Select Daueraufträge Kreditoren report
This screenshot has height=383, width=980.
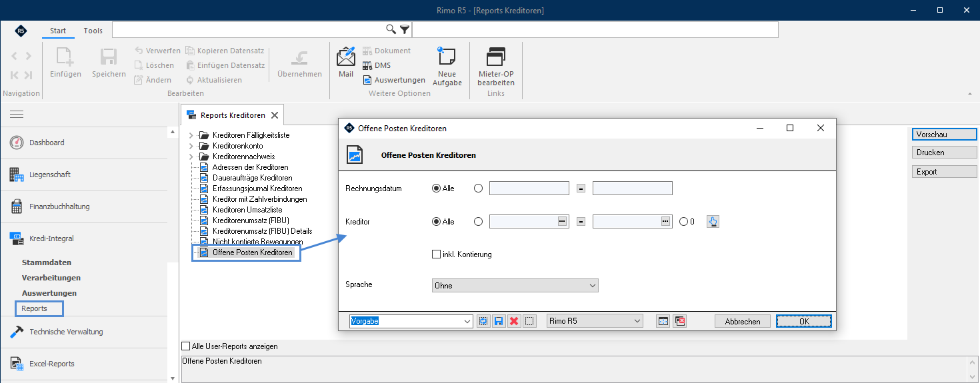[252, 178]
